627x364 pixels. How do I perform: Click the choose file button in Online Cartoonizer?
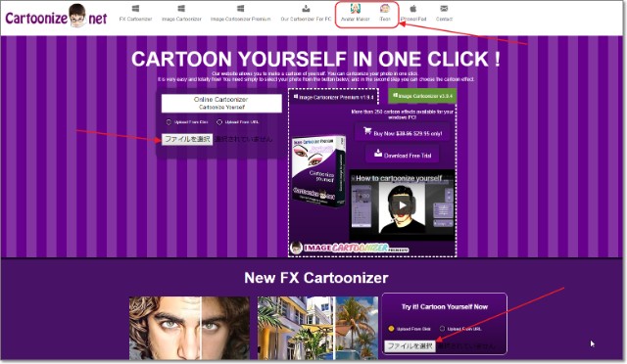[187, 139]
